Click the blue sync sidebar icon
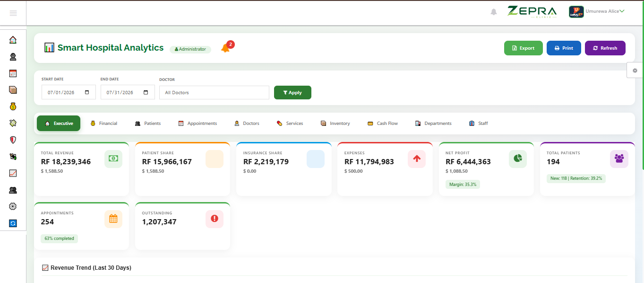The height and width of the screenshot is (283, 644). point(13,223)
